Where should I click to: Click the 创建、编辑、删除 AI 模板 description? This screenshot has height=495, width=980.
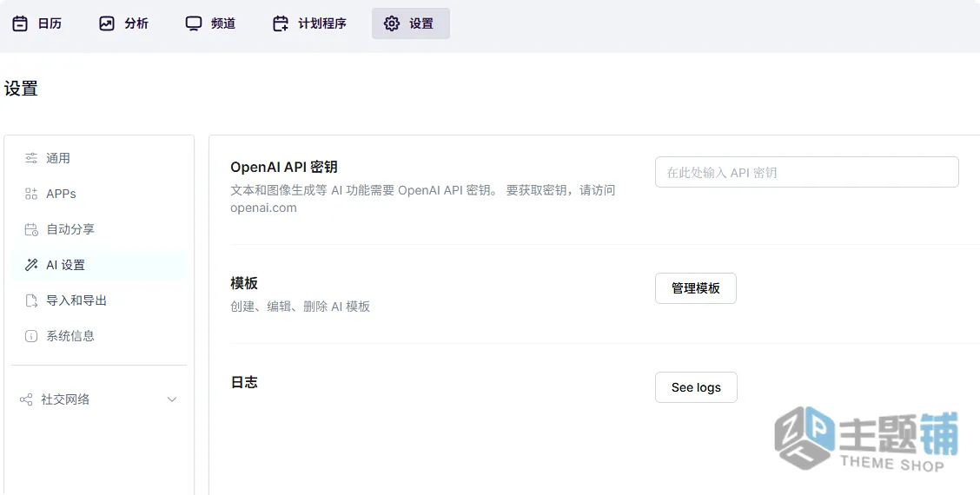click(300, 307)
